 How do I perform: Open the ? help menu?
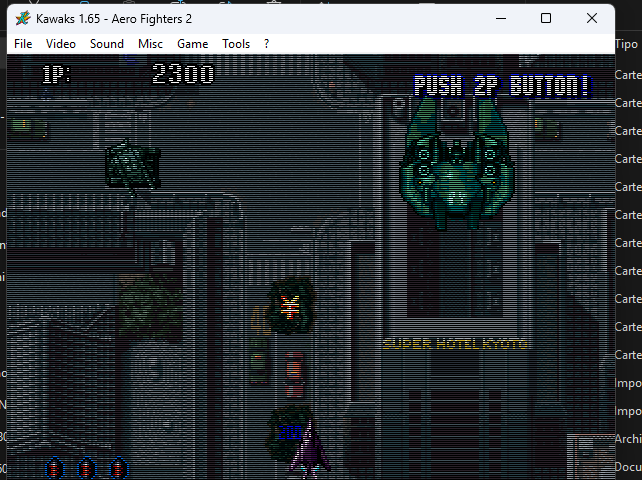pyautogui.click(x=267, y=44)
